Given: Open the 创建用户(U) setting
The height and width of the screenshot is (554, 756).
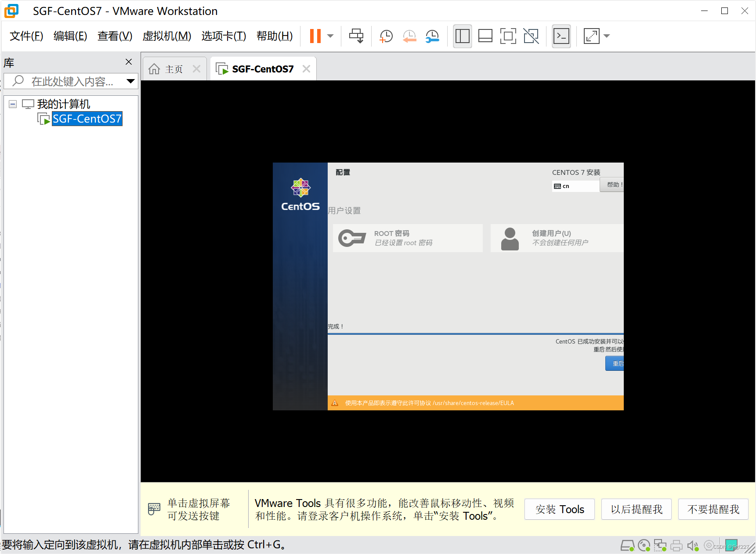Looking at the screenshot, I should click(x=557, y=238).
